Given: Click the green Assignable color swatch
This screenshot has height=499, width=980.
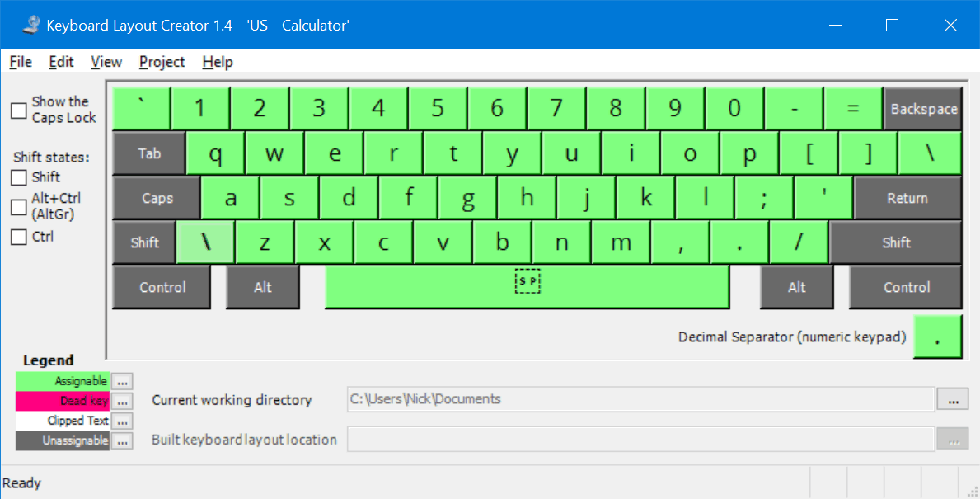Looking at the screenshot, I should (63, 381).
